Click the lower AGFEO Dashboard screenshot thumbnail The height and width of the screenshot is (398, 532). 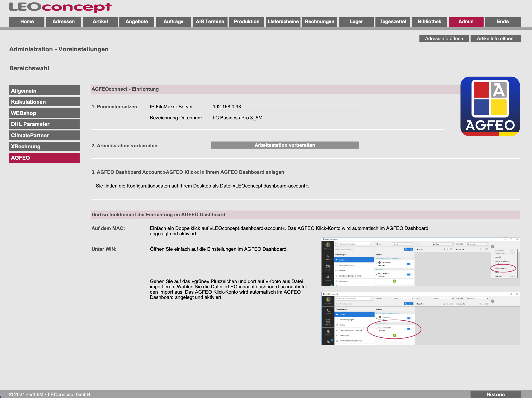click(421, 319)
